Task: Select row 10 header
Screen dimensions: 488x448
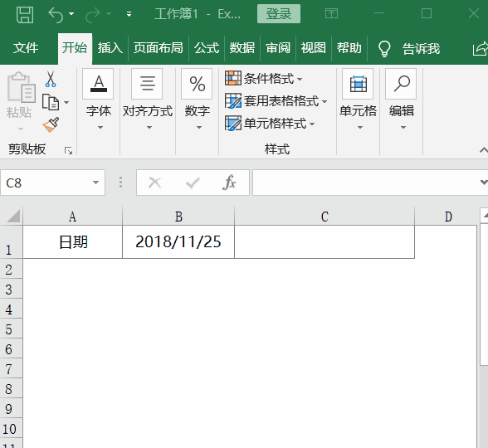Action: 12,428
